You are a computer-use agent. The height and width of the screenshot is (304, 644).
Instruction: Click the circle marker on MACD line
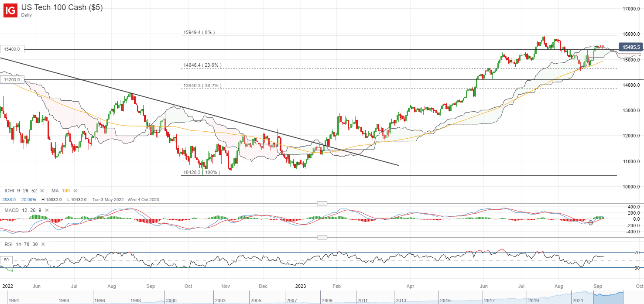coord(591,223)
